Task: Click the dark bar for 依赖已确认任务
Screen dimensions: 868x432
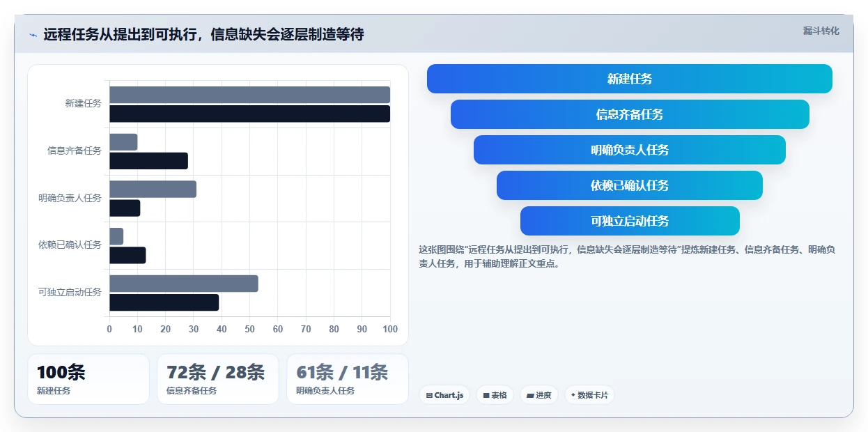Action: tap(127, 255)
